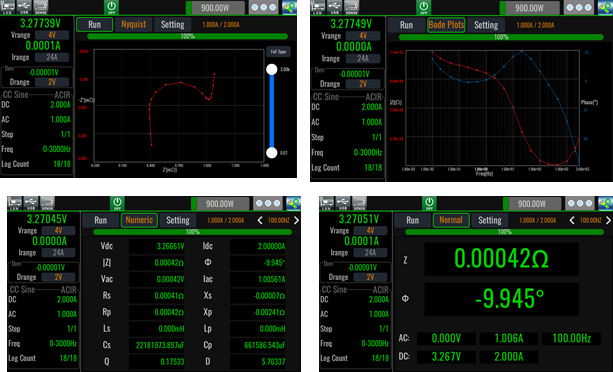Toggle the green OFF power icon in the Numeric screen
613x372 pixels.
117,203
